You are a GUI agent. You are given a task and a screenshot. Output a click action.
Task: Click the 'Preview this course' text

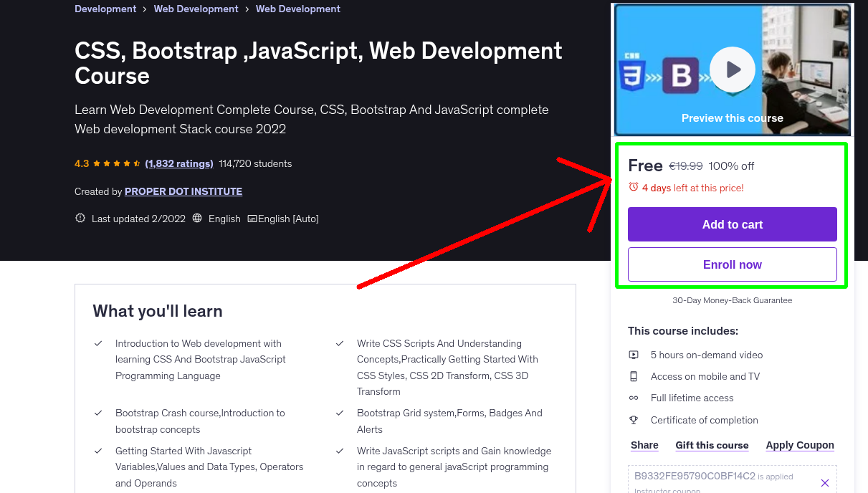(733, 118)
